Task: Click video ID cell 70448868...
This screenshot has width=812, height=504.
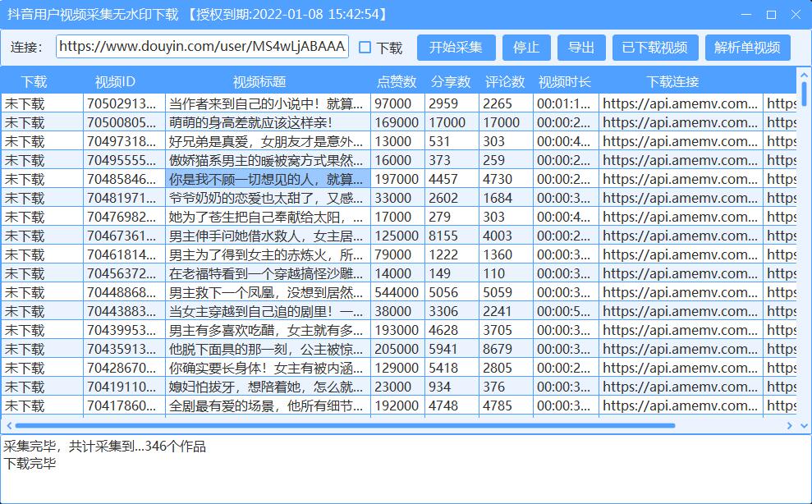Action: click(x=124, y=292)
